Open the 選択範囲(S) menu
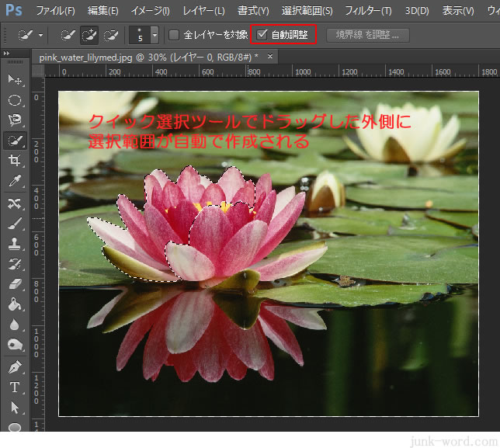Image resolution: width=500 pixels, height=448 pixels. coord(307,11)
